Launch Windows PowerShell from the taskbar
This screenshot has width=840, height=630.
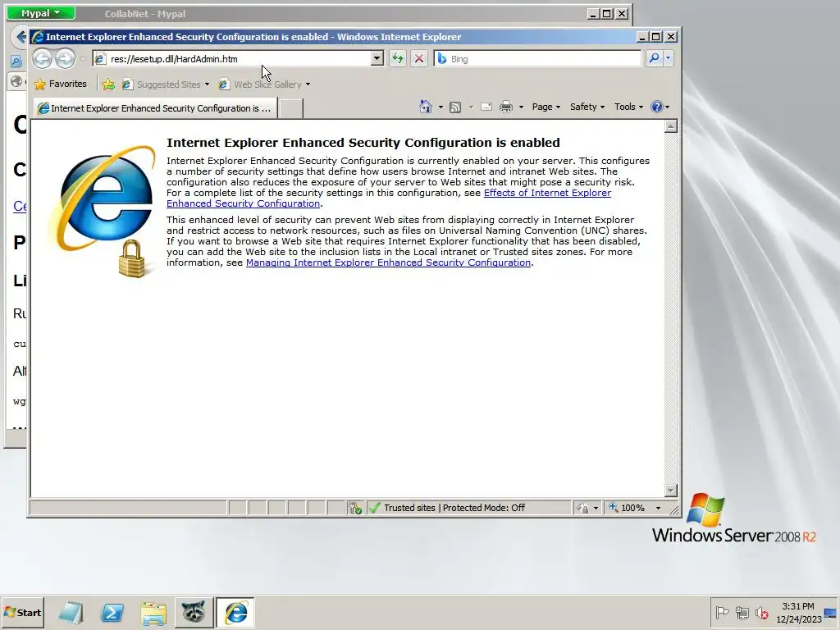112,612
